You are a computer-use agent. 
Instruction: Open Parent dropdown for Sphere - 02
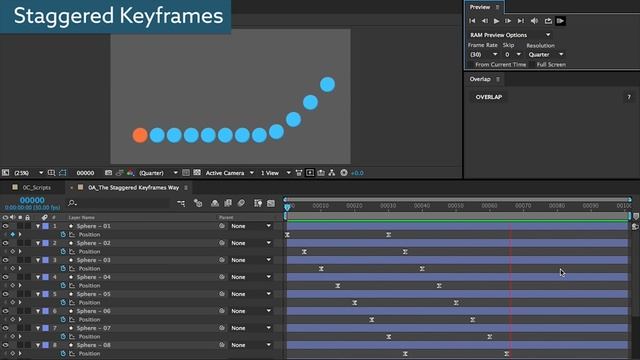click(250, 243)
